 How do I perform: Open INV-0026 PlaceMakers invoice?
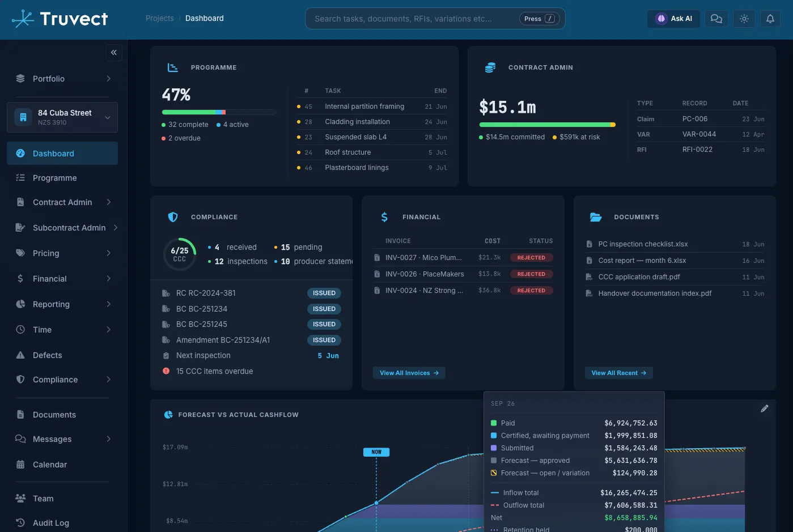[463, 274]
